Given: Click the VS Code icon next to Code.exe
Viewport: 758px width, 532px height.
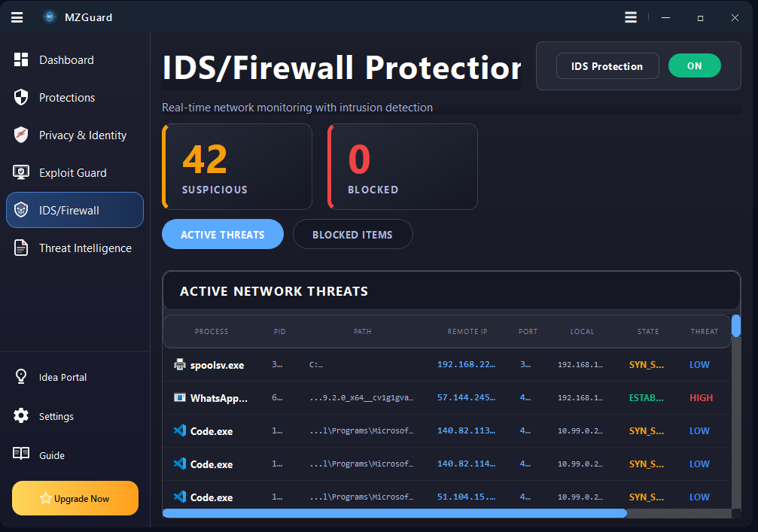Looking at the screenshot, I should point(179,430).
